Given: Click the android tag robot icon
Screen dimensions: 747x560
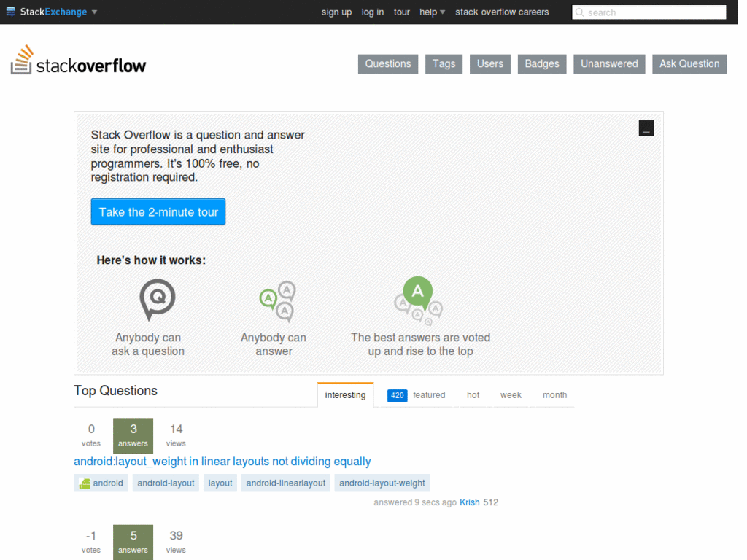Looking at the screenshot, I should pyautogui.click(x=85, y=483).
